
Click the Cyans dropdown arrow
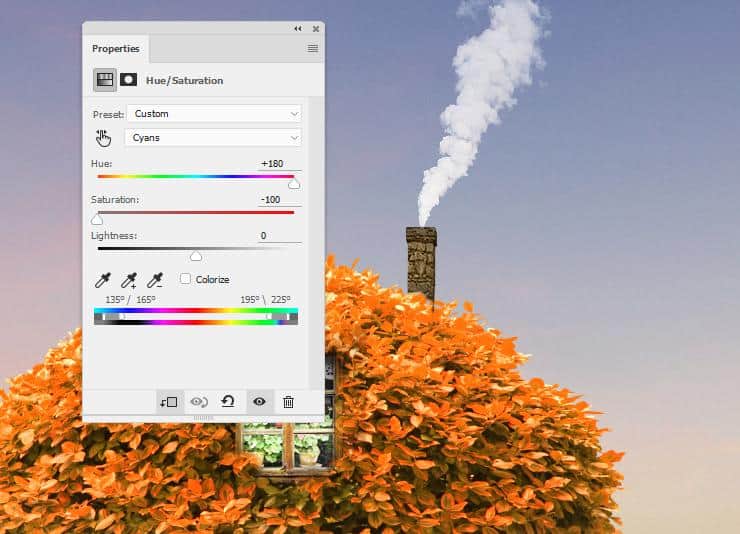click(294, 138)
